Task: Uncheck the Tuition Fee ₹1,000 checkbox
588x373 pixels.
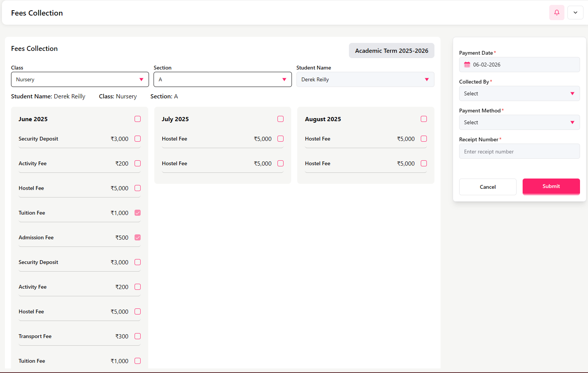Action: 138,213
